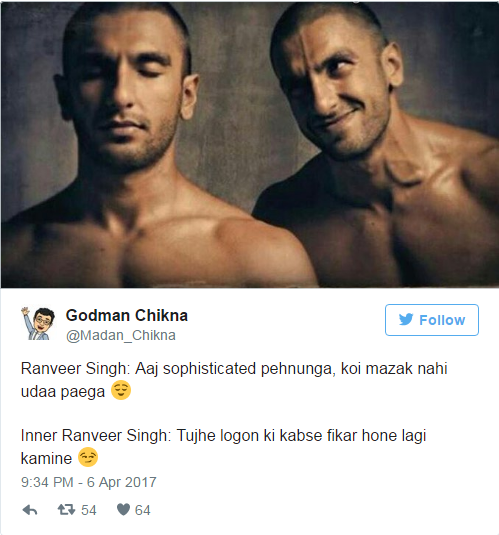The image size is (499, 535).
Task: Click the Twitter bird icon in Follow button
Action: tap(406, 320)
